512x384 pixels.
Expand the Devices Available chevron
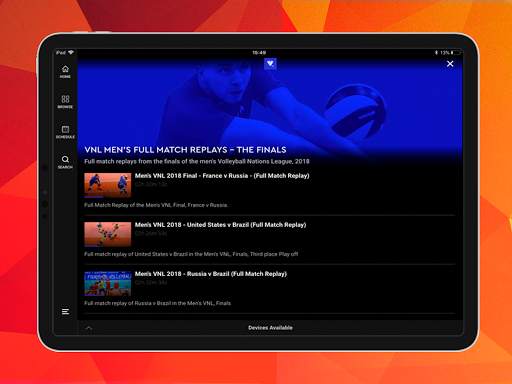click(88, 328)
